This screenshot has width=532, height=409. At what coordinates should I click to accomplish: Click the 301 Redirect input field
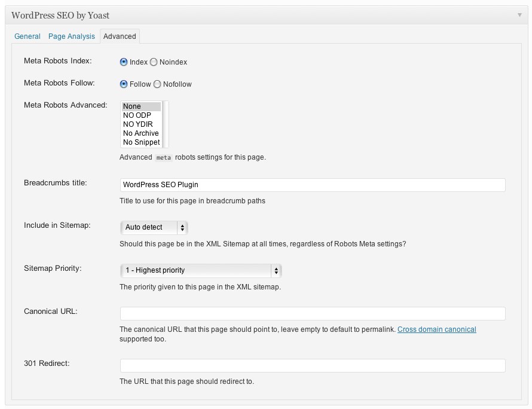tap(313, 365)
